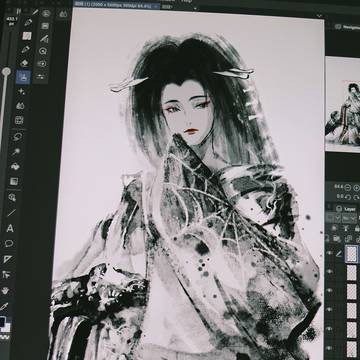The image size is (360, 360).
Task: Click the highlighted blue blend tool
Action: (24, 77)
